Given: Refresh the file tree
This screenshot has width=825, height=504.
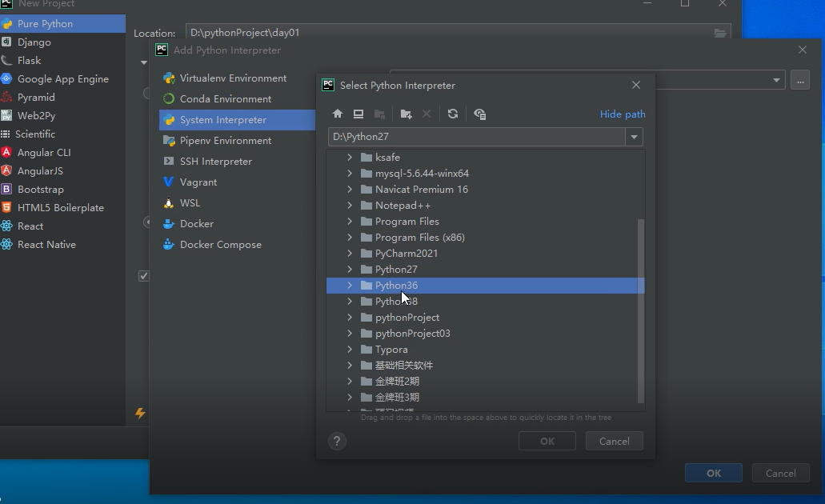Looking at the screenshot, I should coord(452,114).
